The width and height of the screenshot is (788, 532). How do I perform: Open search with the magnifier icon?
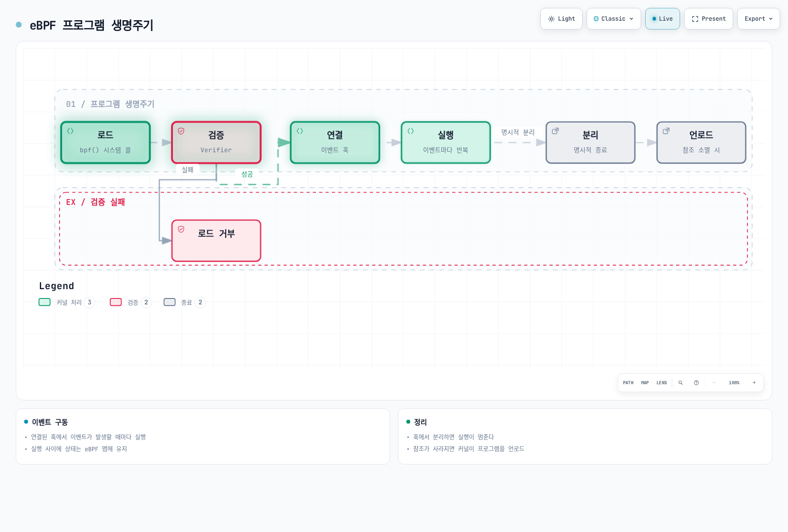pyautogui.click(x=681, y=383)
